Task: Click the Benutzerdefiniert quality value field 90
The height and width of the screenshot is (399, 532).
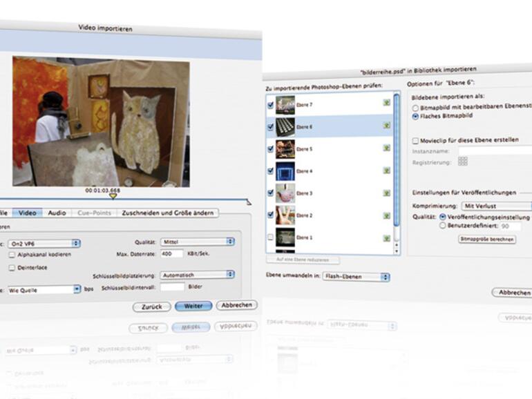Action: coord(509,226)
